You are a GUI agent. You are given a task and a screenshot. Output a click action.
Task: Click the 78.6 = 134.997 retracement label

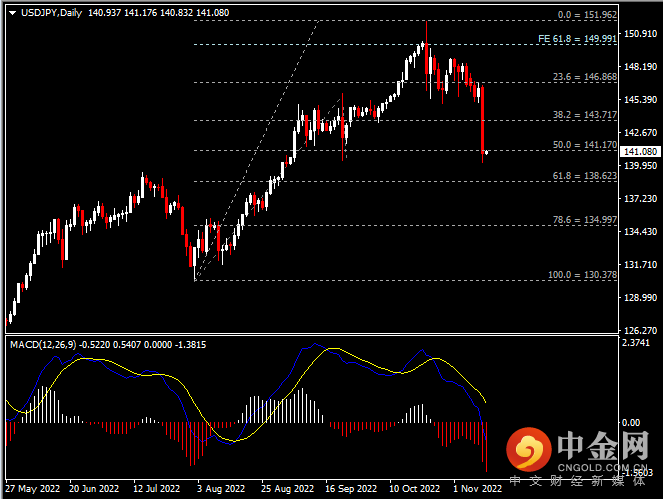(585, 219)
